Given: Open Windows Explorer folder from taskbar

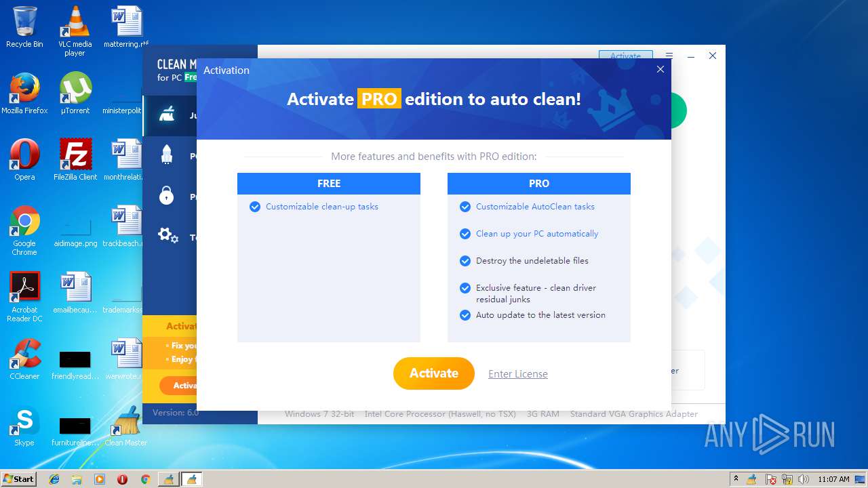Looking at the screenshot, I should [77, 479].
